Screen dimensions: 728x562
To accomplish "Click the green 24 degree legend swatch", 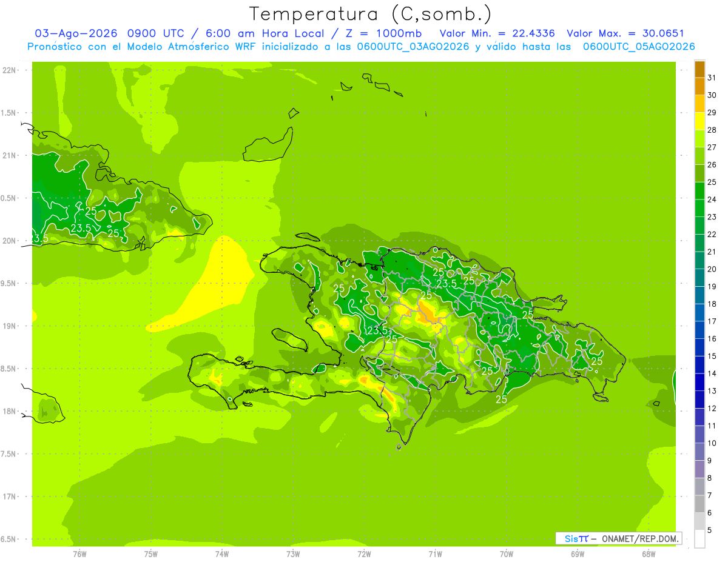I will tap(699, 192).
